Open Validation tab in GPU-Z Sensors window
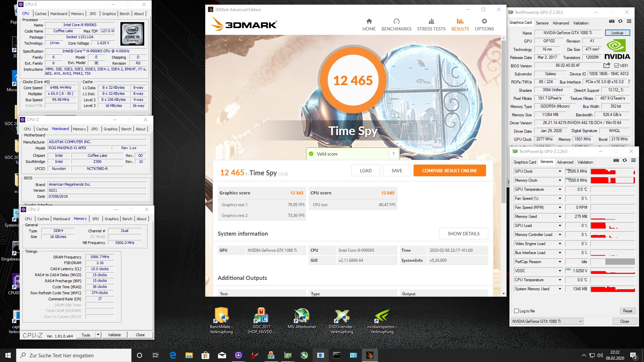644x362 pixels. pyautogui.click(x=585, y=162)
